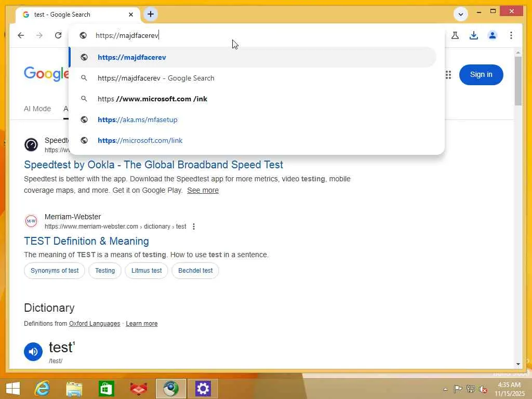Click the 'Testing' chip
Image resolution: width=532 pixels, height=399 pixels.
coord(105,270)
